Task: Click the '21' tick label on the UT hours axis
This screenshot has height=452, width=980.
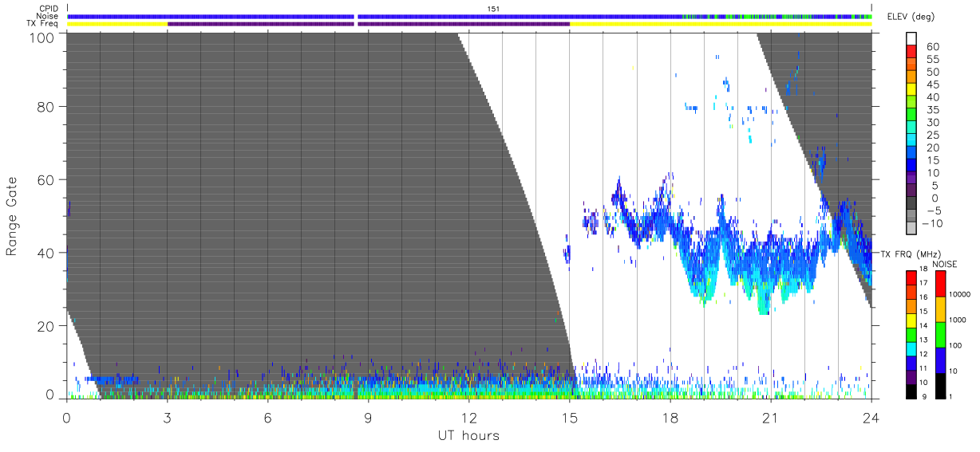Action: coord(770,416)
